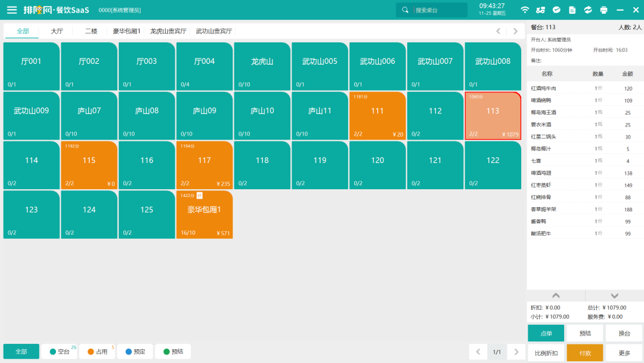This screenshot has width=644, height=363.
Task: Select occupied table 117
Action: click(205, 165)
